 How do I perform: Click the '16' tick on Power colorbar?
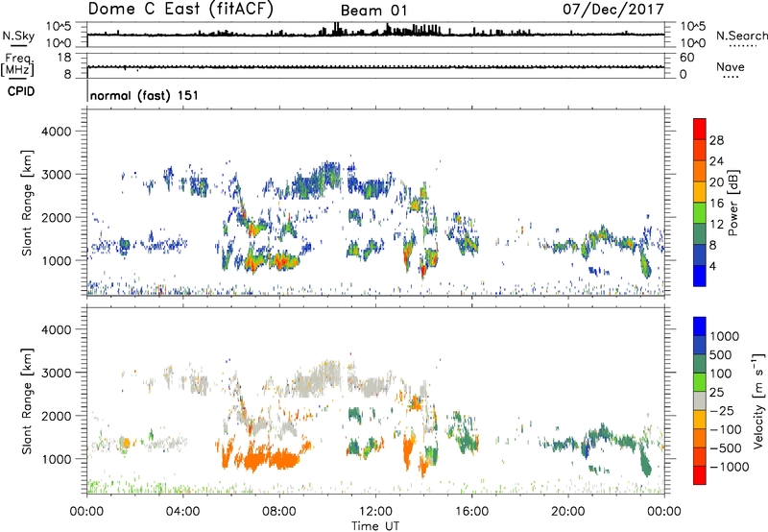tap(716, 204)
